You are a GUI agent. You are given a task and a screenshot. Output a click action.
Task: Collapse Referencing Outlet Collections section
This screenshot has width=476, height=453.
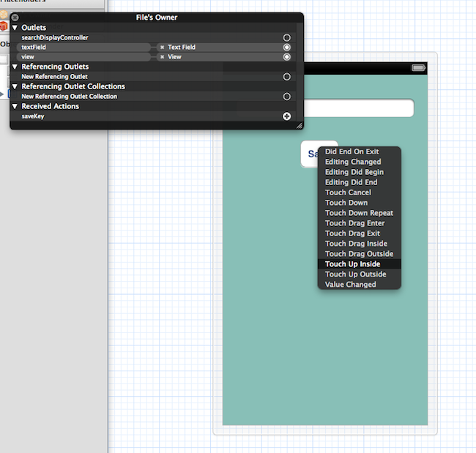click(x=15, y=87)
